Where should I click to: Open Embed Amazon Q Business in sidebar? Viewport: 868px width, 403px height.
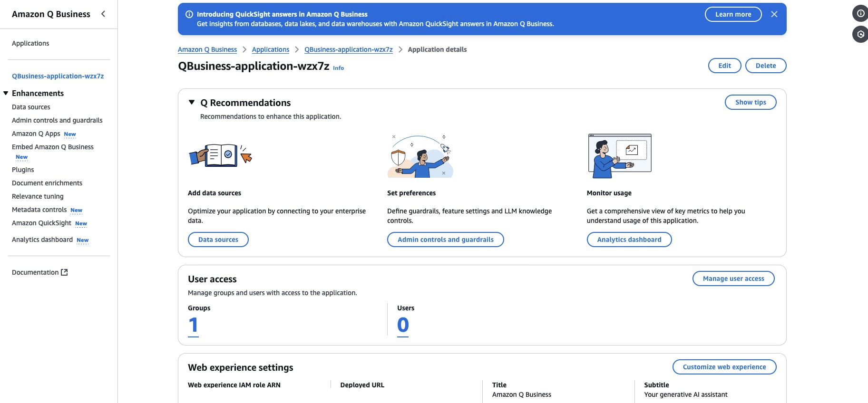pyautogui.click(x=53, y=147)
